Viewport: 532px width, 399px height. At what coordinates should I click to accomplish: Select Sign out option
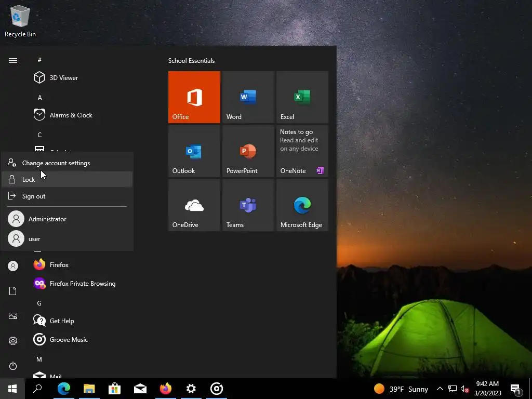[67, 196]
